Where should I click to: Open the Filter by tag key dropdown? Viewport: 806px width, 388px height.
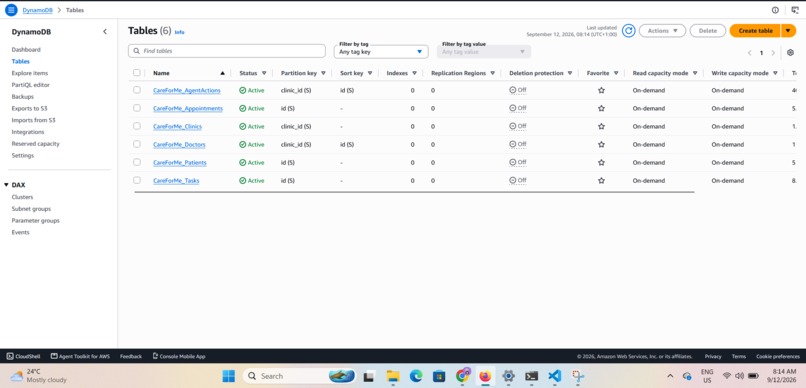pos(381,51)
